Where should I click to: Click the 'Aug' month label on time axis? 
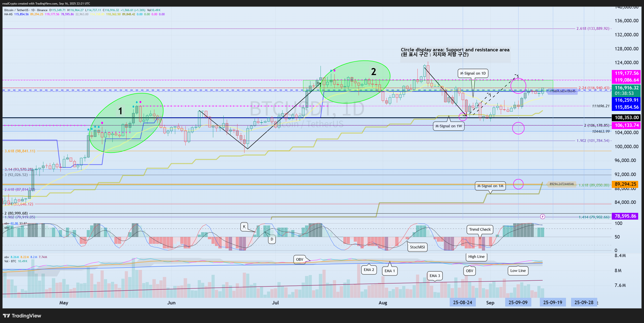[383, 303]
